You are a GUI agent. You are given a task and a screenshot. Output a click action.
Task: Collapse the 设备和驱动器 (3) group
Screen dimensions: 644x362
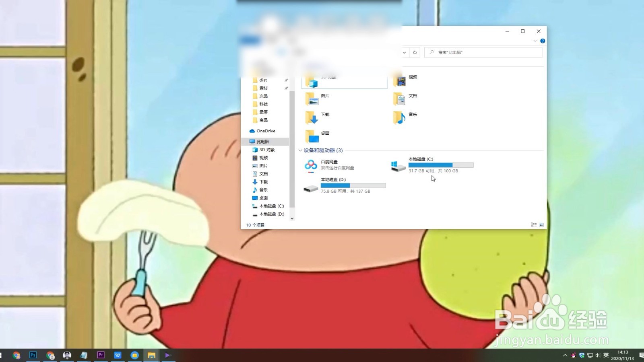[300, 150]
